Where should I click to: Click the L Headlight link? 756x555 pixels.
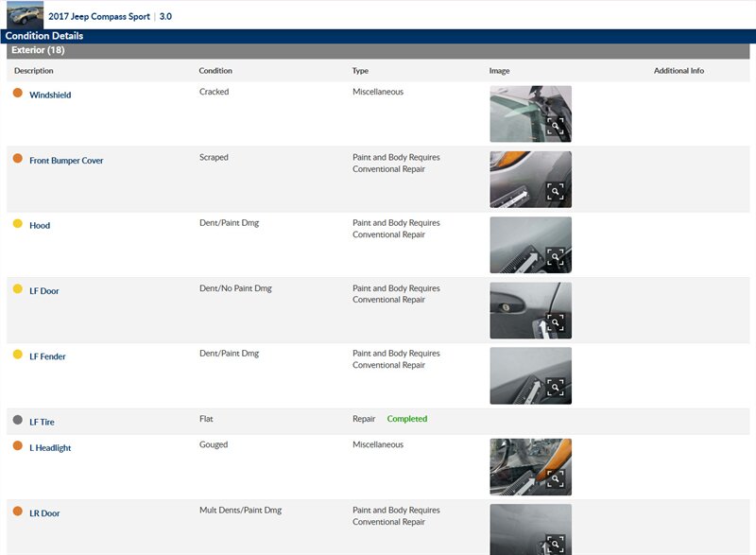pos(50,448)
